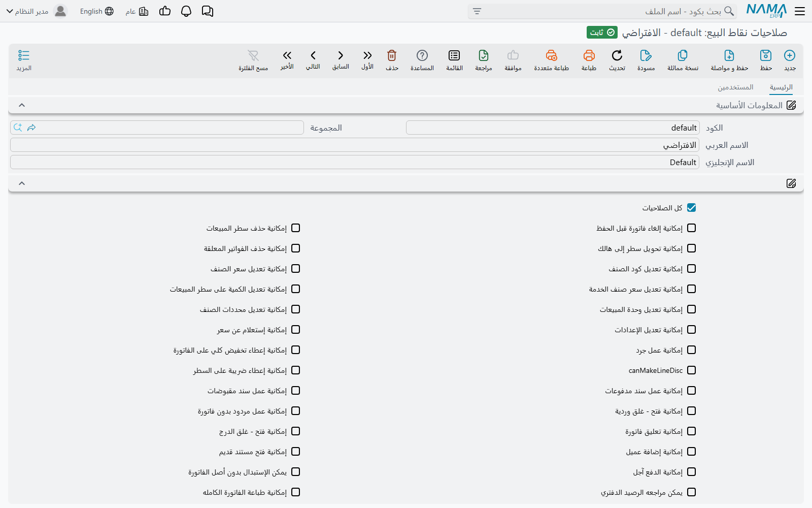Expand the المزيد more options menu
This screenshot has height=508, width=812.
(x=24, y=60)
